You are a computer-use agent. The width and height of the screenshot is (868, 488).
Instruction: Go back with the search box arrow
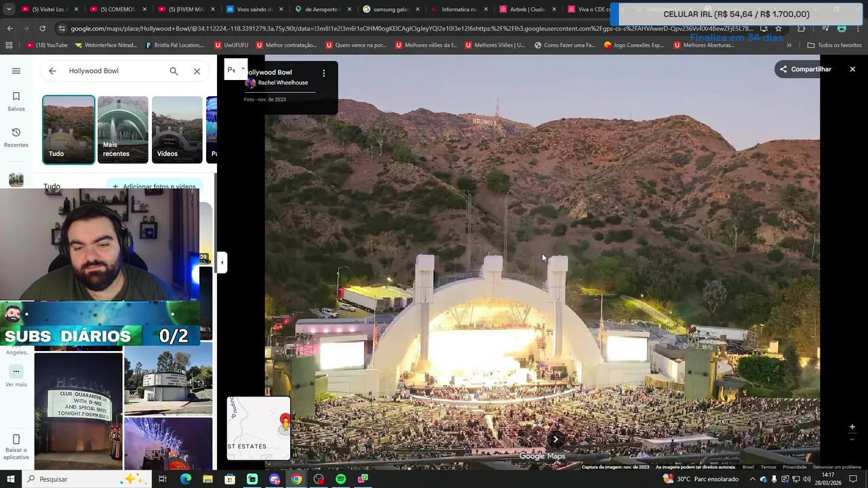point(52,70)
